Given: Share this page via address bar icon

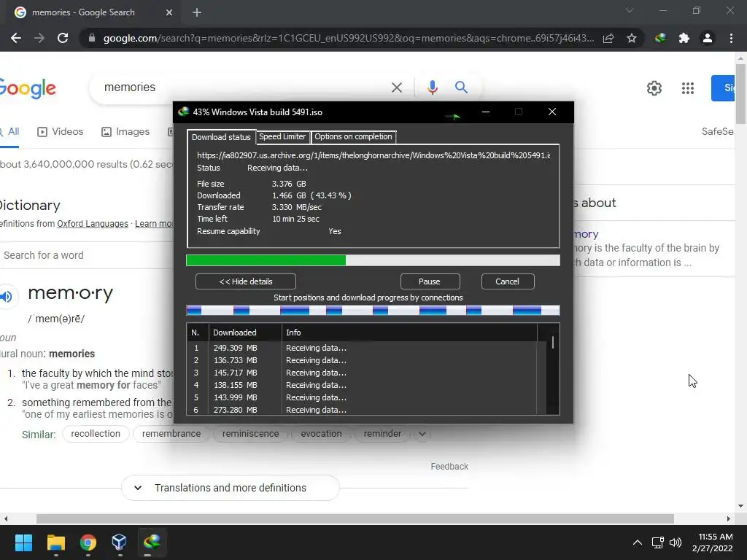Looking at the screenshot, I should [x=608, y=38].
